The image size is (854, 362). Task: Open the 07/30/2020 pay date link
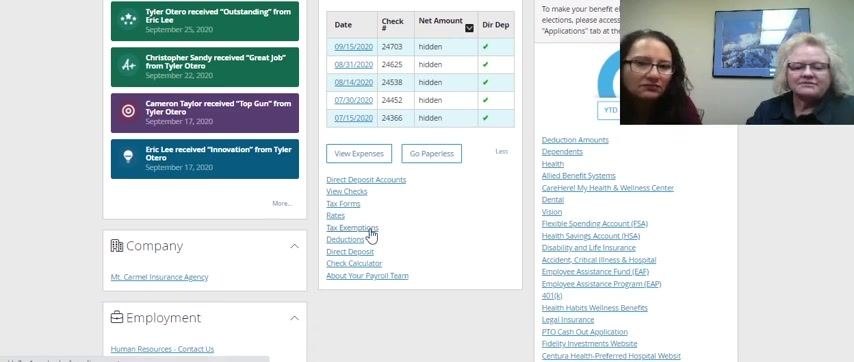click(353, 100)
